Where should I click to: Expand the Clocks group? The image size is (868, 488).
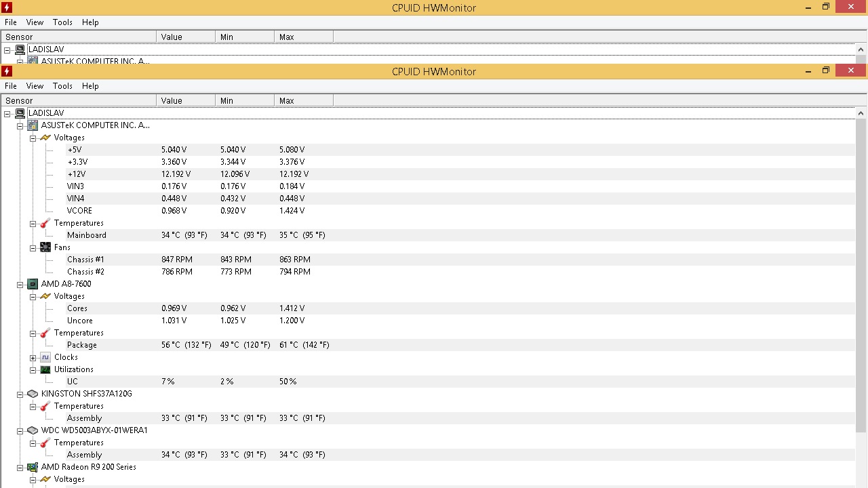pyautogui.click(x=33, y=357)
